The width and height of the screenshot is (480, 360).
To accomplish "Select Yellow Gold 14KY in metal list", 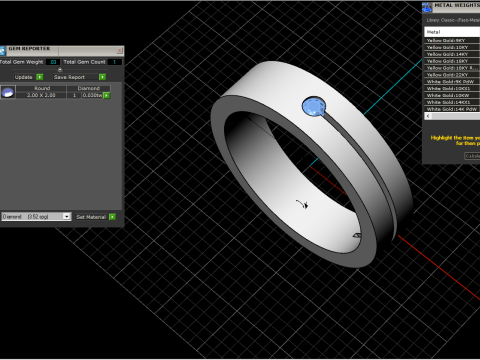I will (452, 54).
